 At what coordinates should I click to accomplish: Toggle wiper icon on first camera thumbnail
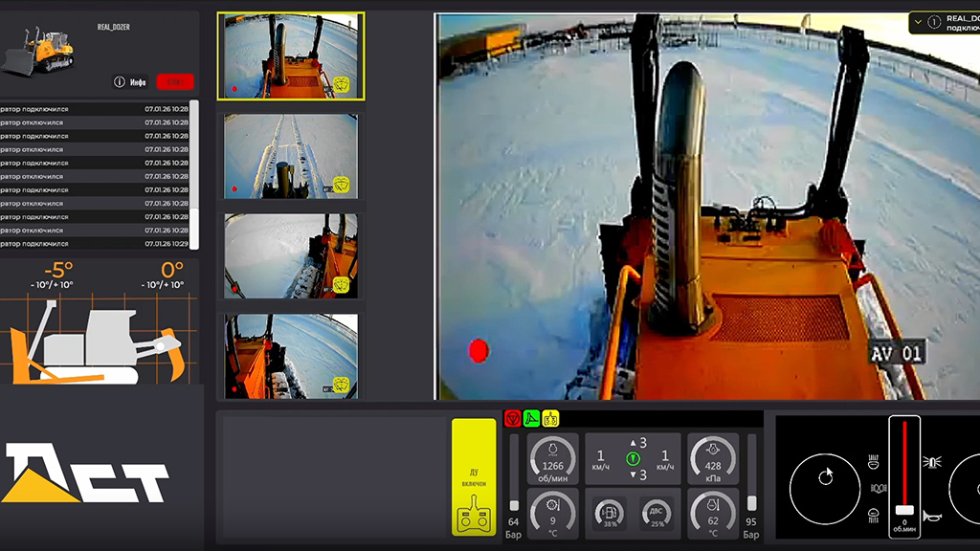340,85
